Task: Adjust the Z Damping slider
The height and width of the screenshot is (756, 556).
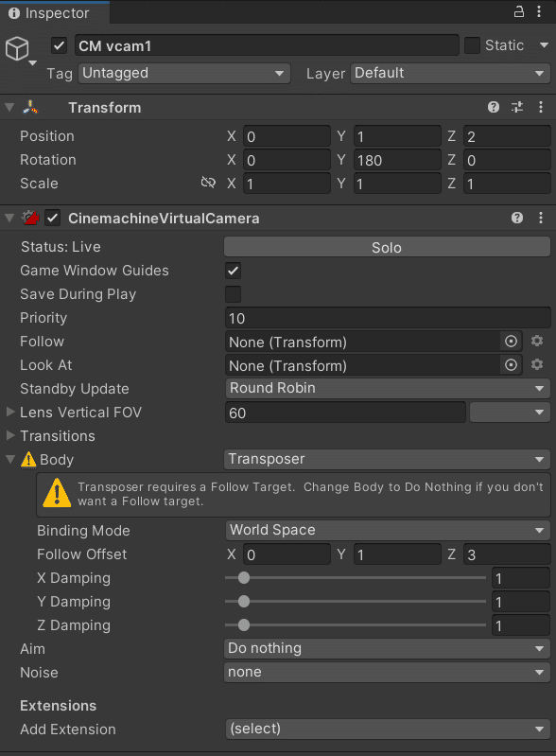Action: (x=356, y=624)
